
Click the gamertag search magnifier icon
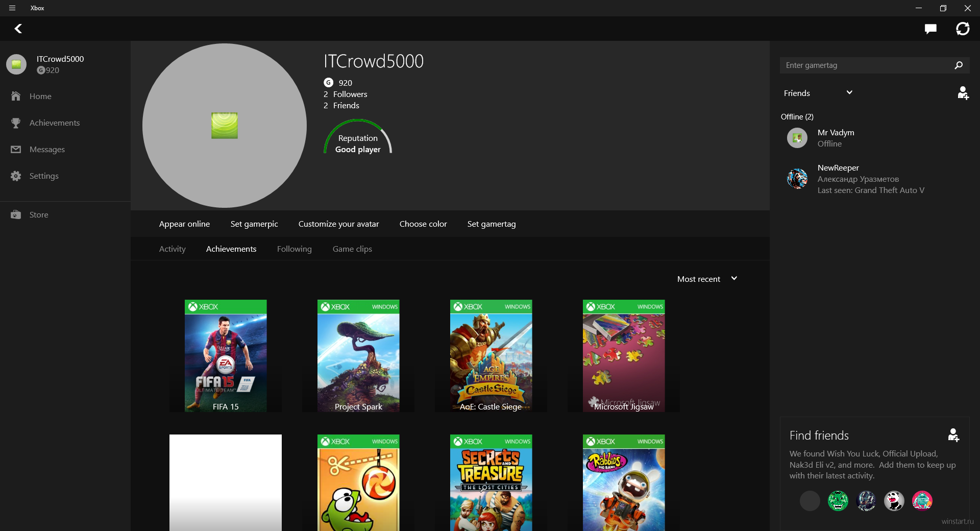pos(959,65)
